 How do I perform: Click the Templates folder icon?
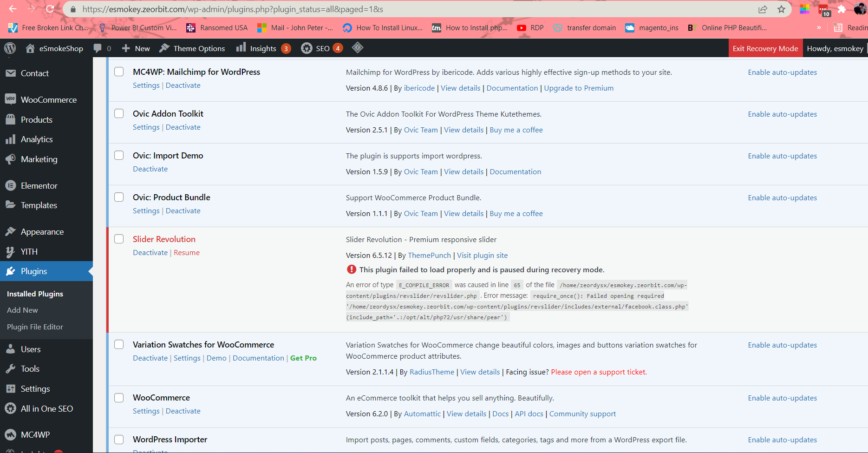(x=11, y=205)
